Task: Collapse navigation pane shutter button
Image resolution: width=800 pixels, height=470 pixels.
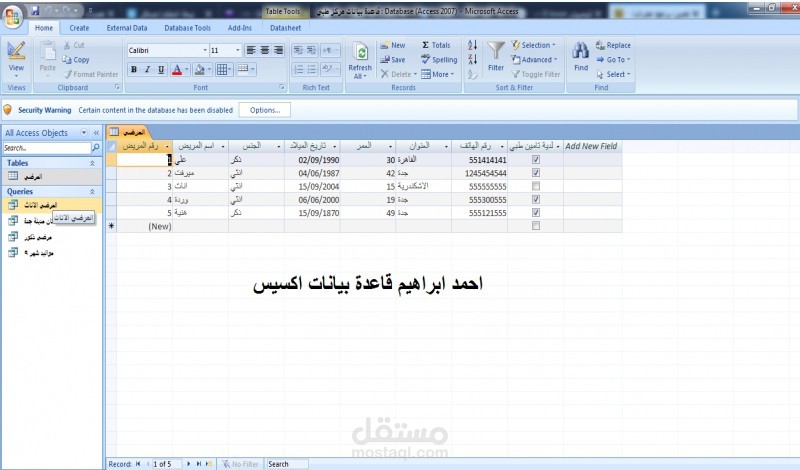Action: [x=96, y=133]
